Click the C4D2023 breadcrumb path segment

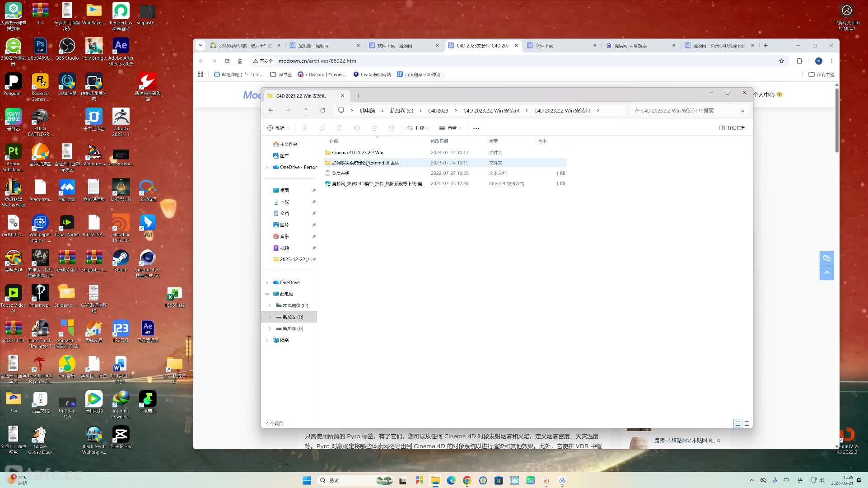[x=438, y=110]
